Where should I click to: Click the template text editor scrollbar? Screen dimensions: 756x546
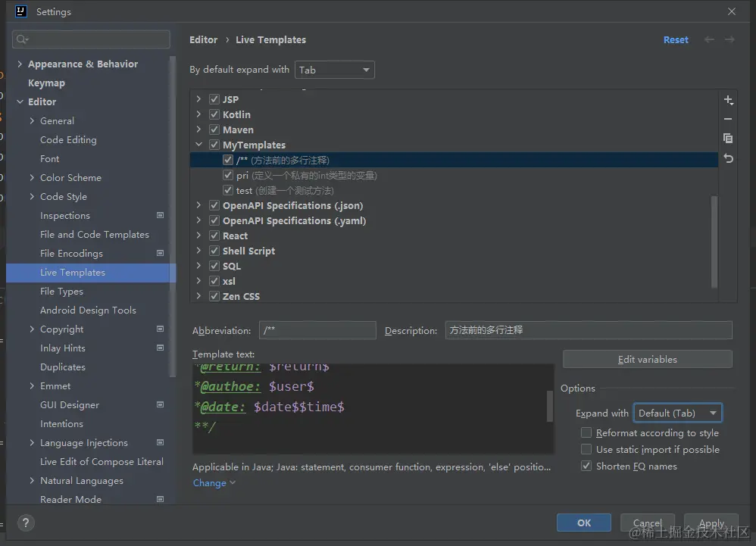pos(549,406)
